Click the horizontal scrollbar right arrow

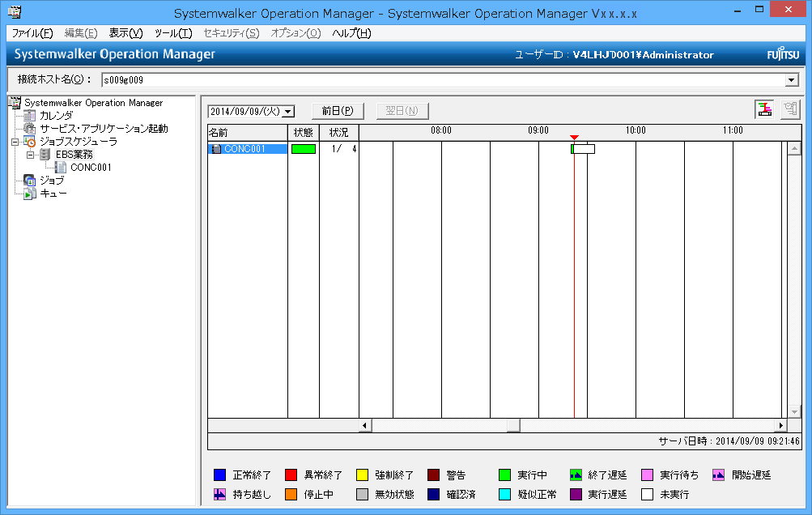click(781, 425)
